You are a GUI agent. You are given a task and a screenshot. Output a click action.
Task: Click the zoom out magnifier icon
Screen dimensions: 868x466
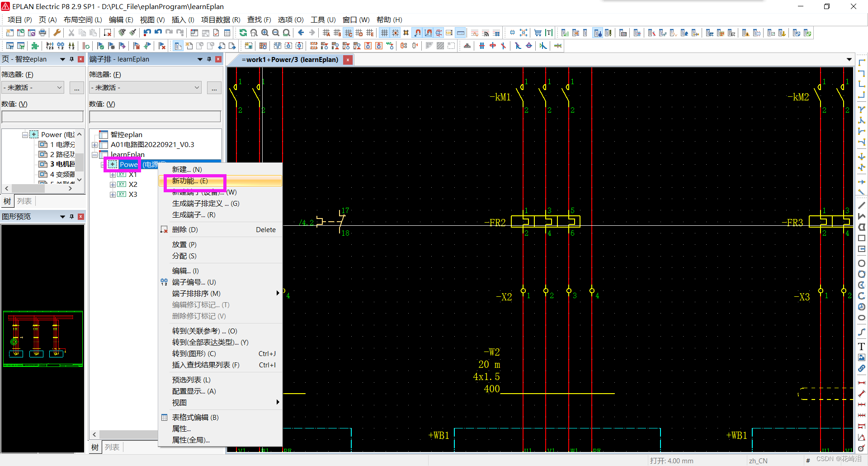[276, 33]
